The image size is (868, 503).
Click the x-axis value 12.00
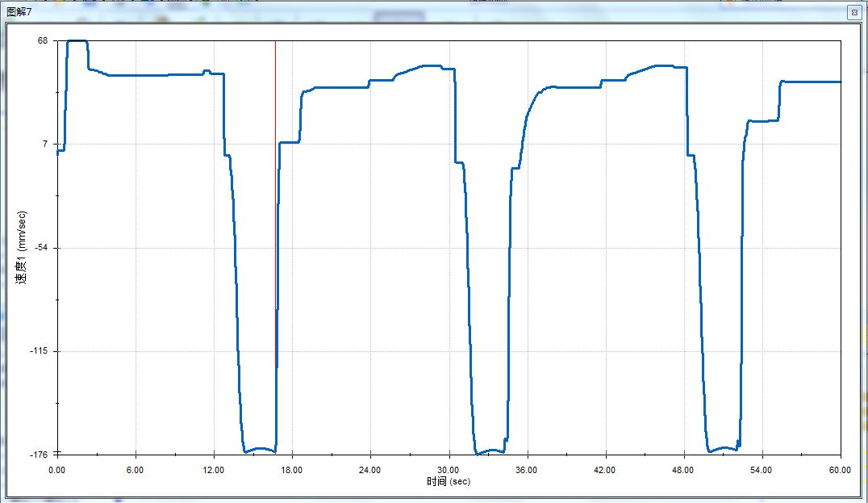coord(213,470)
